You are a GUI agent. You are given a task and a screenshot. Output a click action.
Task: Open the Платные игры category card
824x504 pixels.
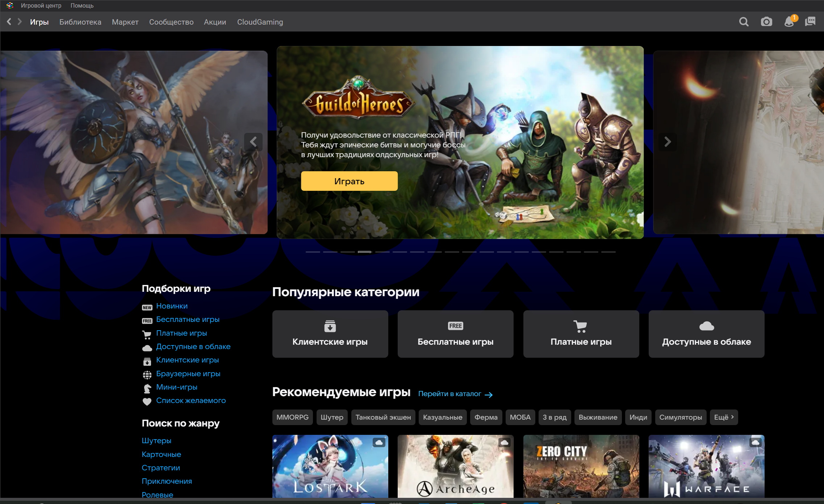581,334
